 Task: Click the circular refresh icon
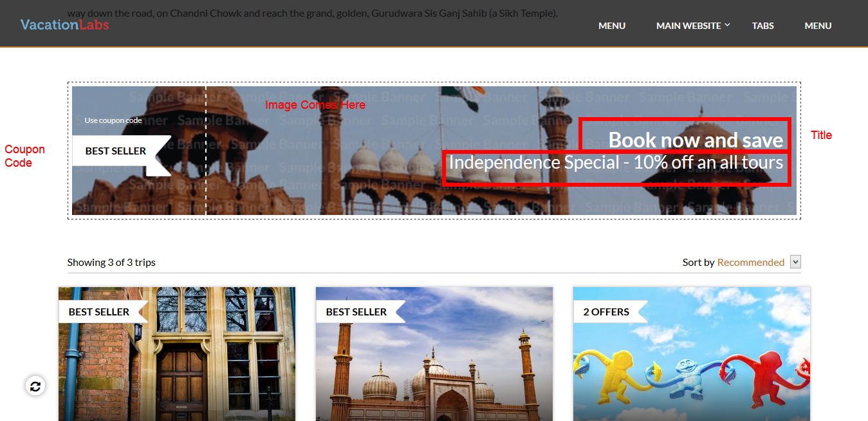(35, 386)
